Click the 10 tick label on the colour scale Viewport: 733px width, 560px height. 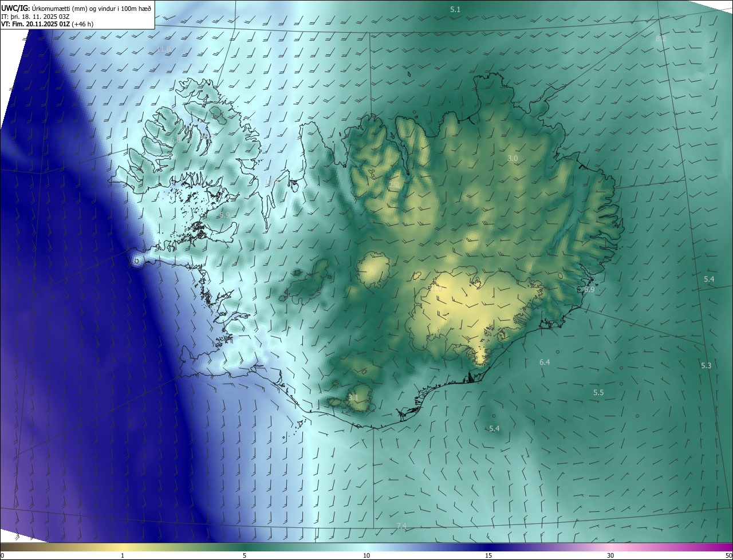[x=366, y=555]
